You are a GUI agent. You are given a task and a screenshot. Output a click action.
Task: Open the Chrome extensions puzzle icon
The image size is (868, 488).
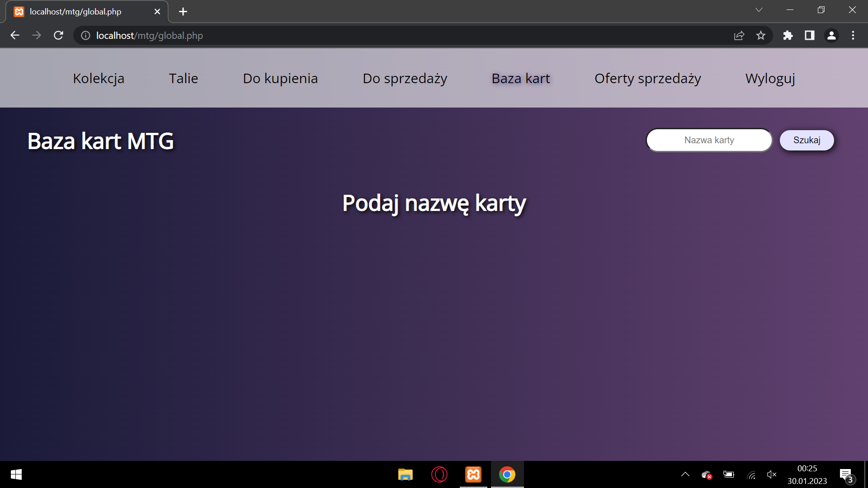coord(788,35)
